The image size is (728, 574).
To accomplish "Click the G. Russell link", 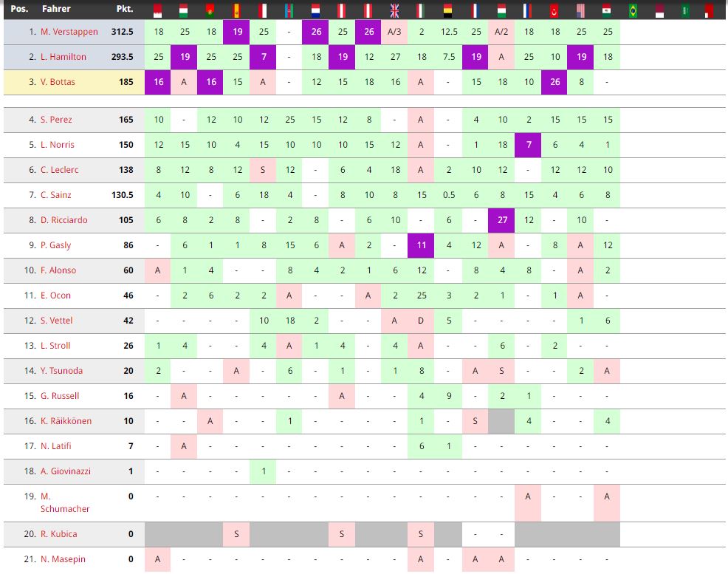I will click(59, 396).
